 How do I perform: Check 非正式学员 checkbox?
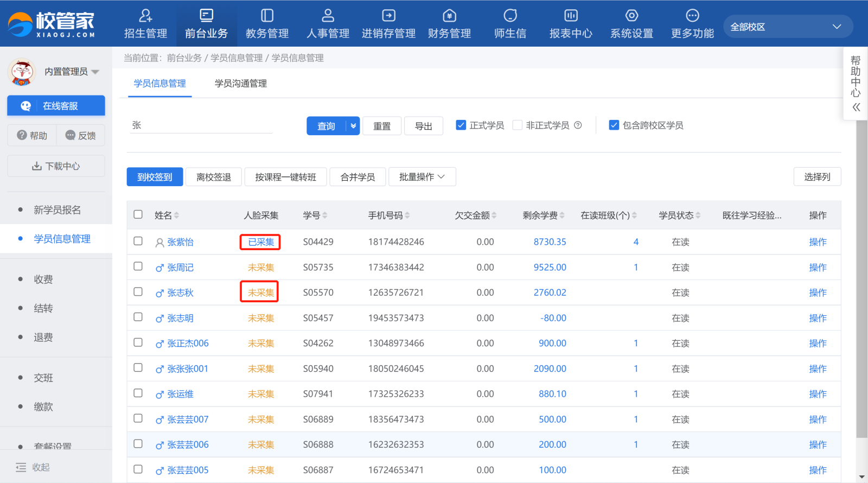click(x=518, y=125)
